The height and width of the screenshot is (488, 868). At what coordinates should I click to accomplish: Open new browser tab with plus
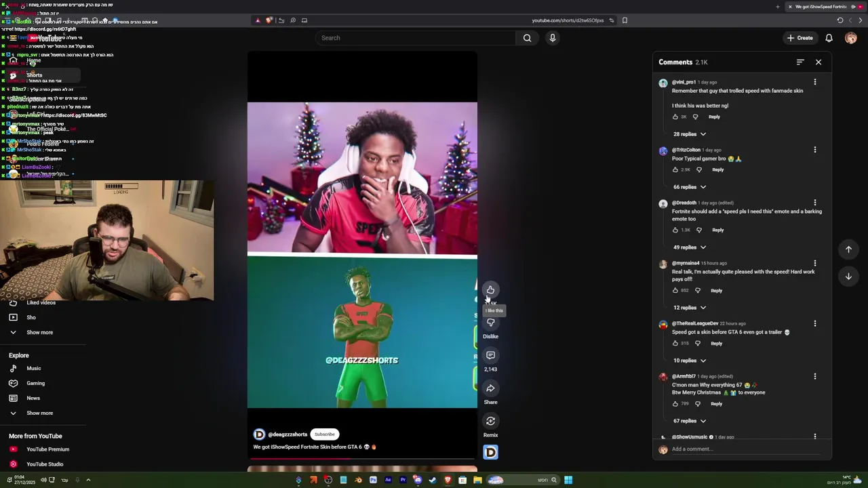[778, 7]
